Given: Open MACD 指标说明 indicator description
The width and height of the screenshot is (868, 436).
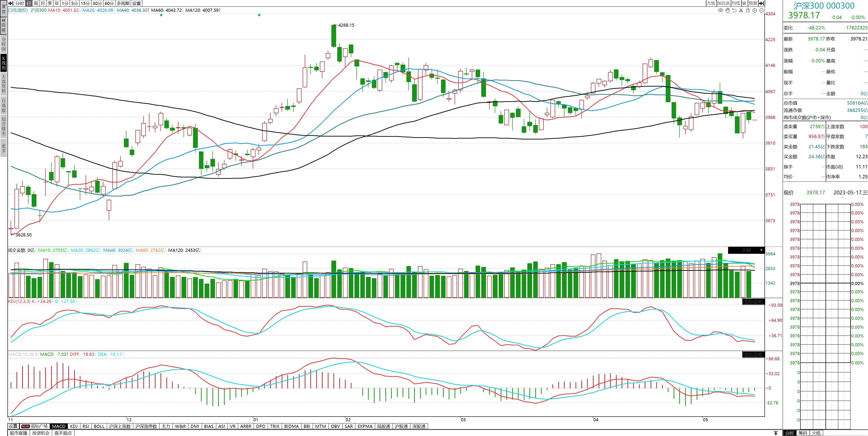Looking at the screenshot, I should tap(753, 354).
